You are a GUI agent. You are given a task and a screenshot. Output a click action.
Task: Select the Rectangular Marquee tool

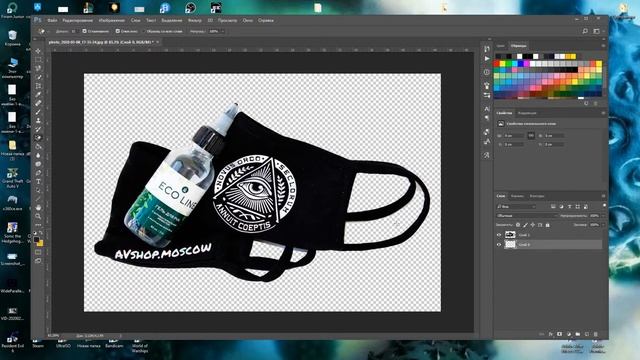tap(38, 60)
